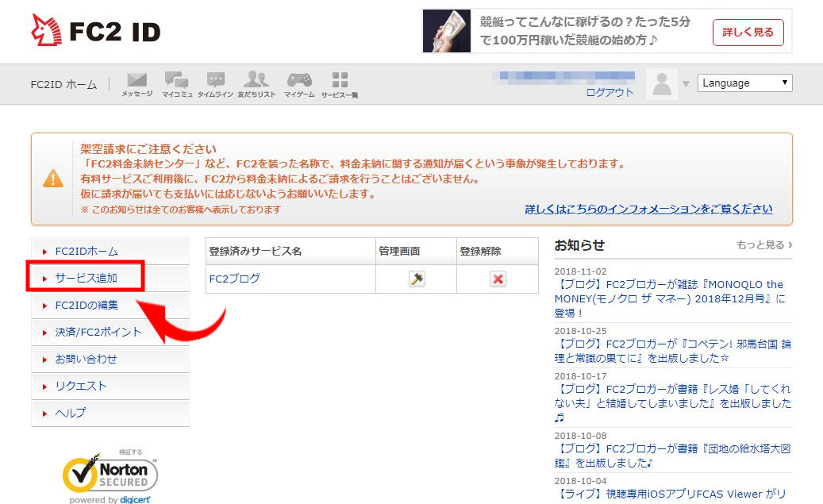Image resolution: width=823 pixels, height=504 pixels.
Task: Open the Language dropdown
Action: click(x=744, y=83)
